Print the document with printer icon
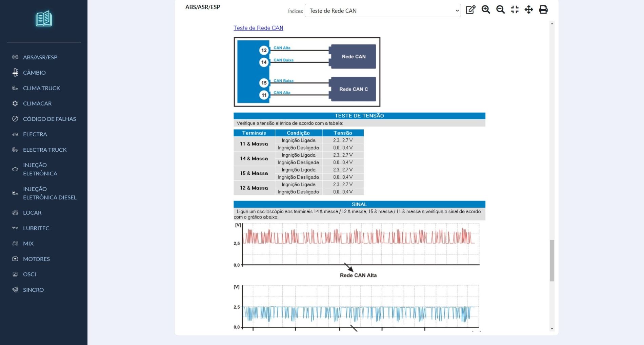 pyautogui.click(x=543, y=10)
